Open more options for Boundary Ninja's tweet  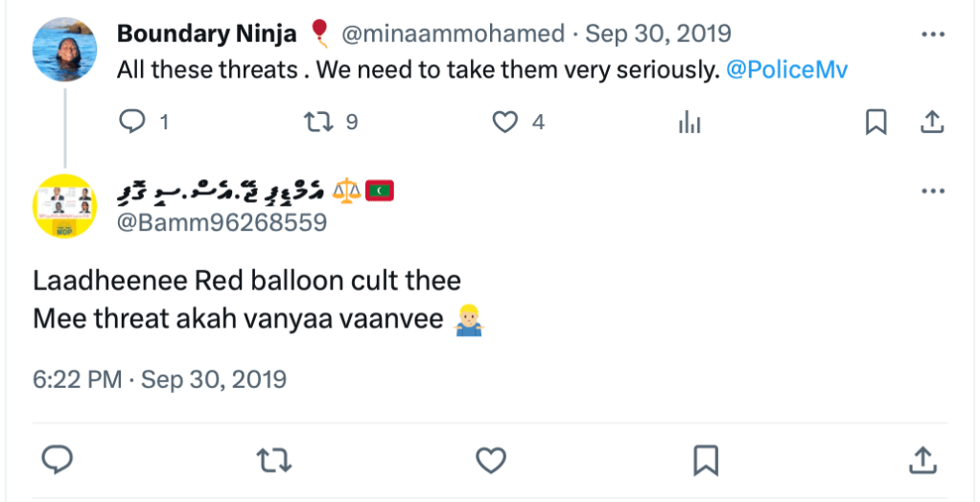pos(932,34)
